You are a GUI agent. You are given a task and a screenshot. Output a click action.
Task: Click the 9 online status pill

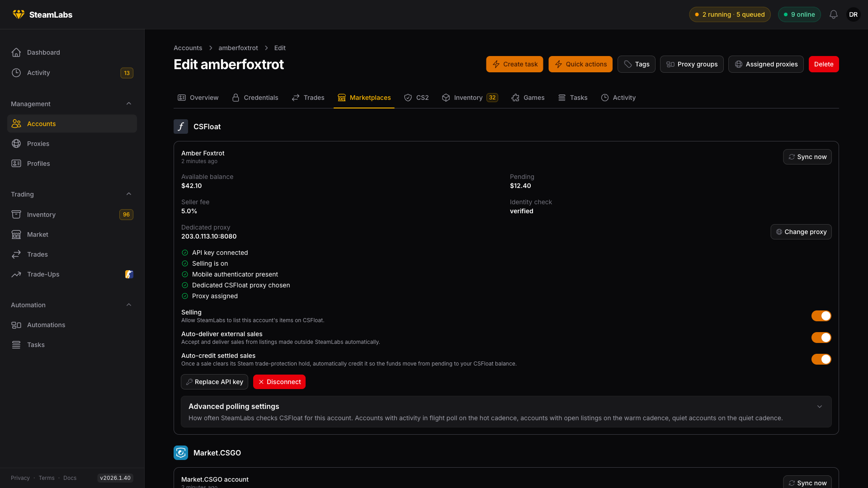pos(799,14)
